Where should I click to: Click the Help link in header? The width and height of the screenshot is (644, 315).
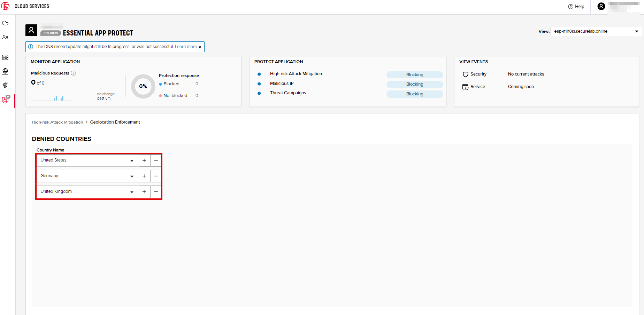pos(580,7)
